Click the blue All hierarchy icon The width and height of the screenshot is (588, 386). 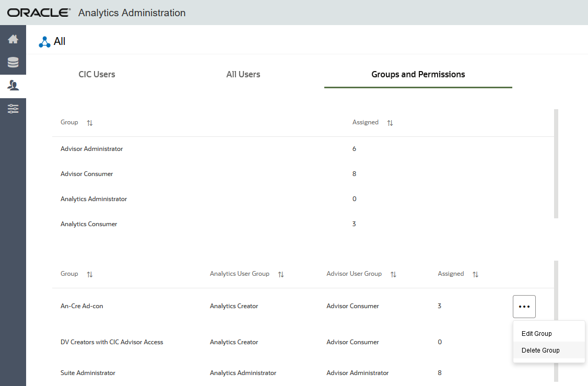[44, 42]
